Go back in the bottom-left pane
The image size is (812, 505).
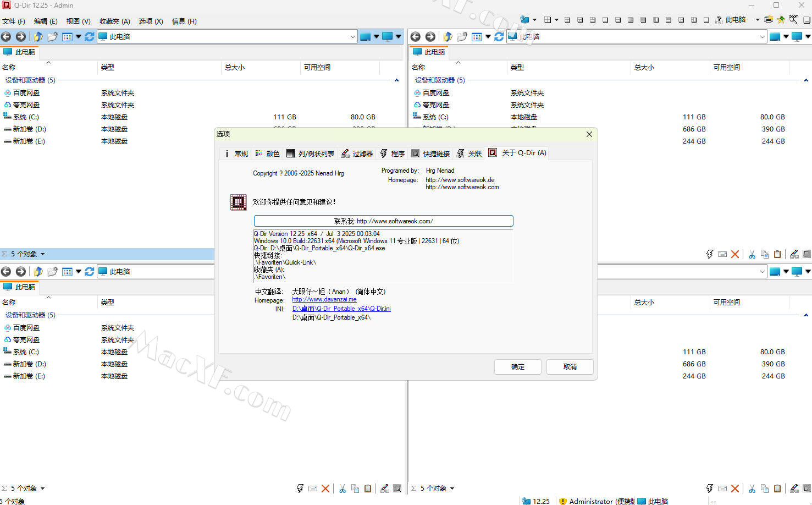(6, 272)
